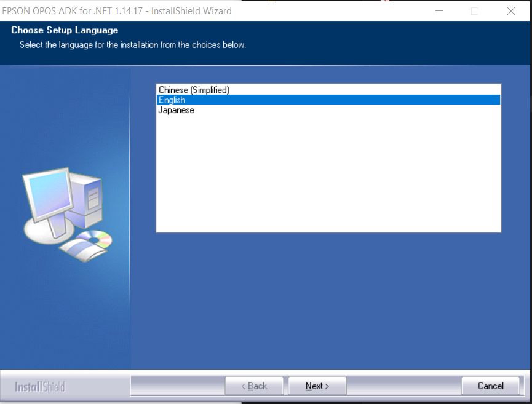Click the disabled maximize button
The image size is (532, 404).
[x=475, y=11]
